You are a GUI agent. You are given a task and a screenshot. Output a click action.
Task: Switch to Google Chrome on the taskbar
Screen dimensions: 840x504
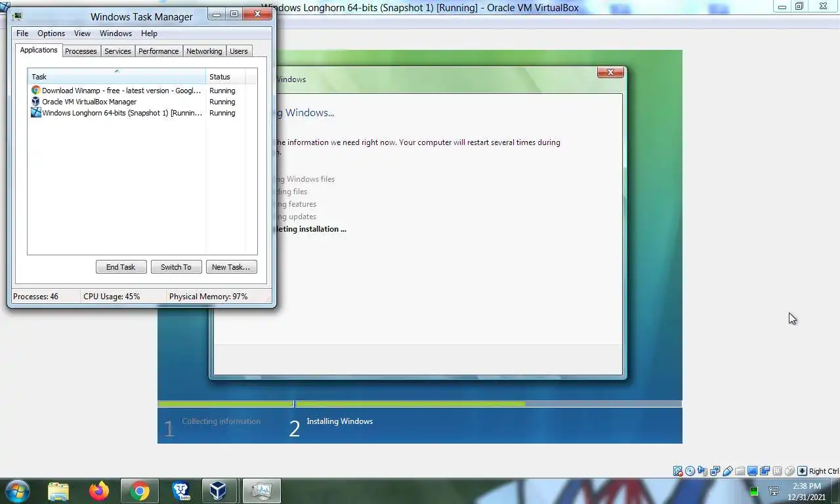(139, 491)
